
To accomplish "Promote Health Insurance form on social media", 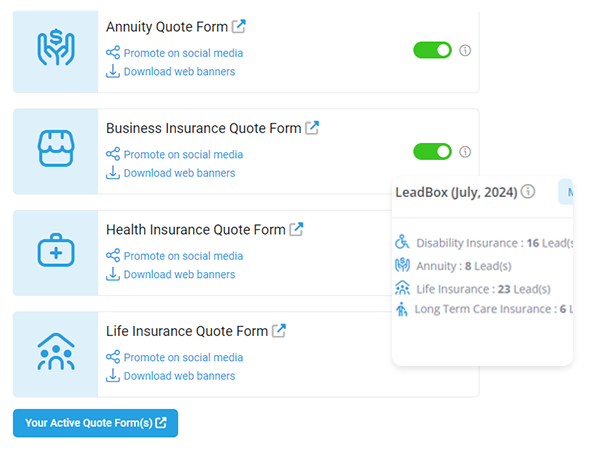I will pyautogui.click(x=183, y=256).
